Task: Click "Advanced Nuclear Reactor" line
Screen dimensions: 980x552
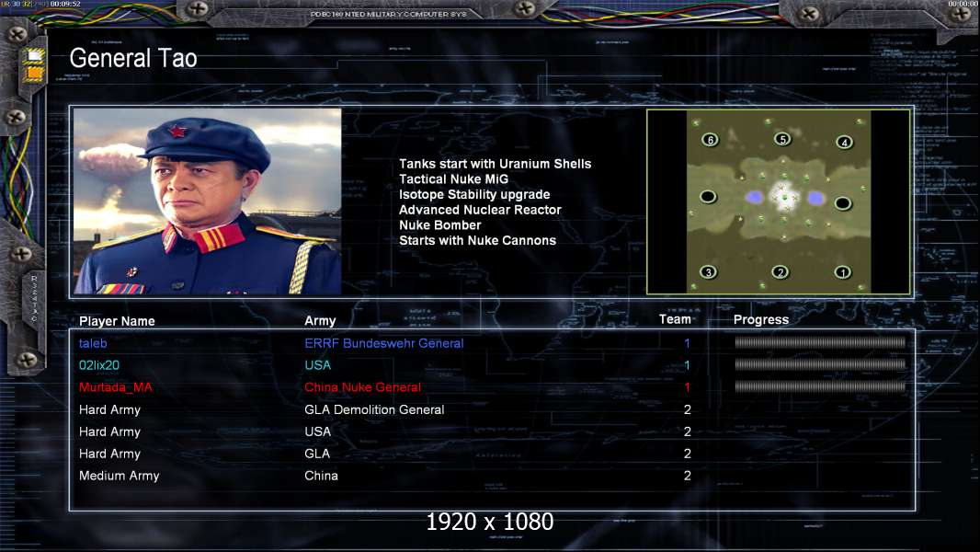Action: point(480,210)
